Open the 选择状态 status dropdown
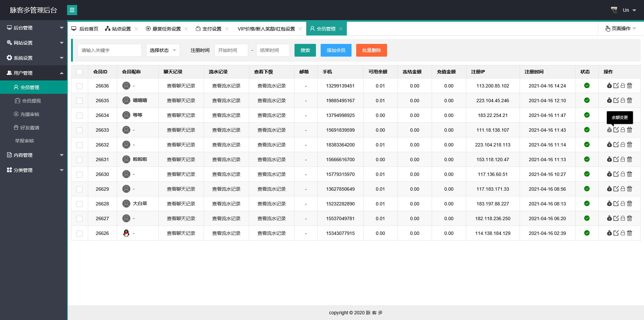 (x=163, y=50)
